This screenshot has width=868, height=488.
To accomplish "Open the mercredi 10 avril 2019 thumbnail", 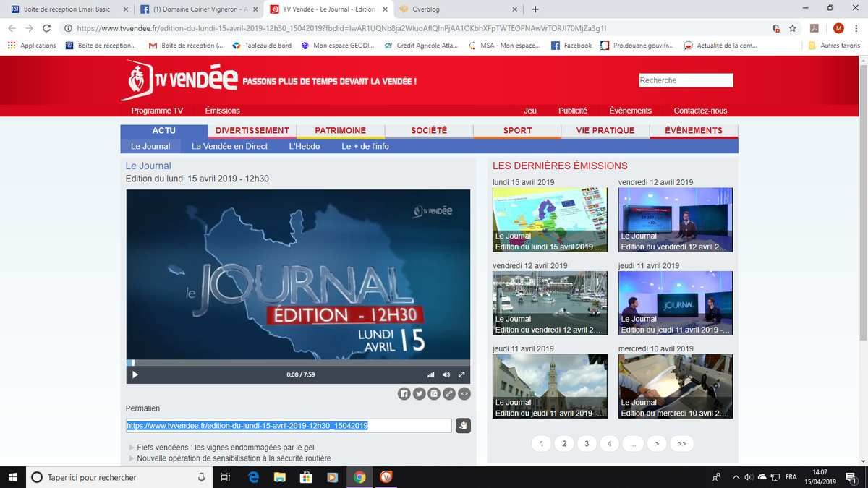I will point(676,386).
